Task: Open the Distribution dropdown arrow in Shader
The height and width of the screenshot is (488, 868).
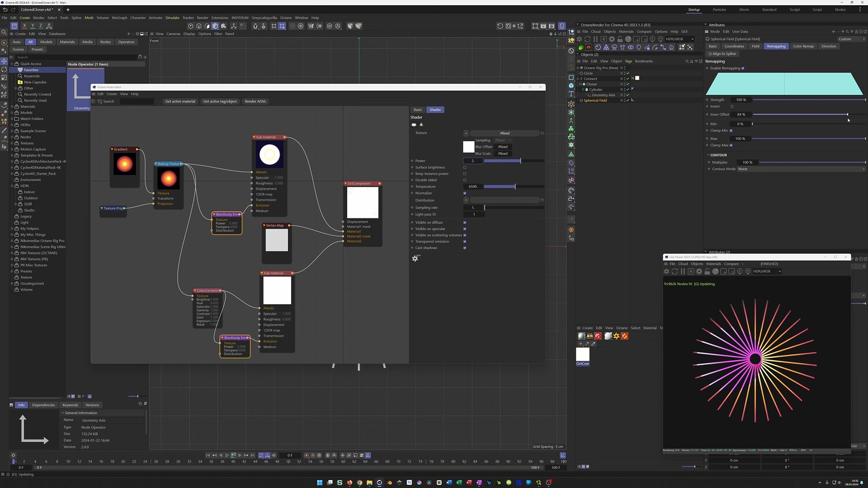Action: tap(466, 200)
